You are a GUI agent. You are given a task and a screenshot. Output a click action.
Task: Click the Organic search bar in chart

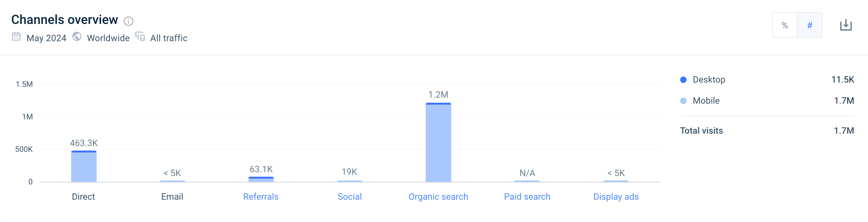pos(438,143)
